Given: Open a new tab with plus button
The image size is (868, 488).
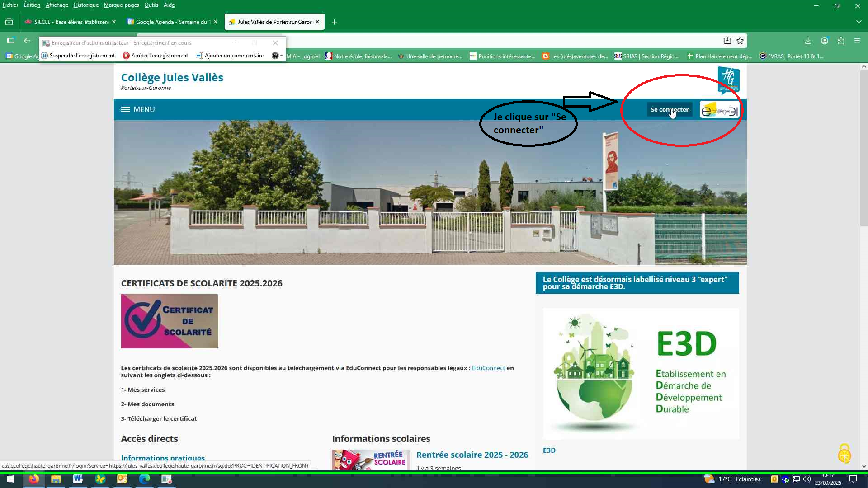Looking at the screenshot, I should pos(334,22).
